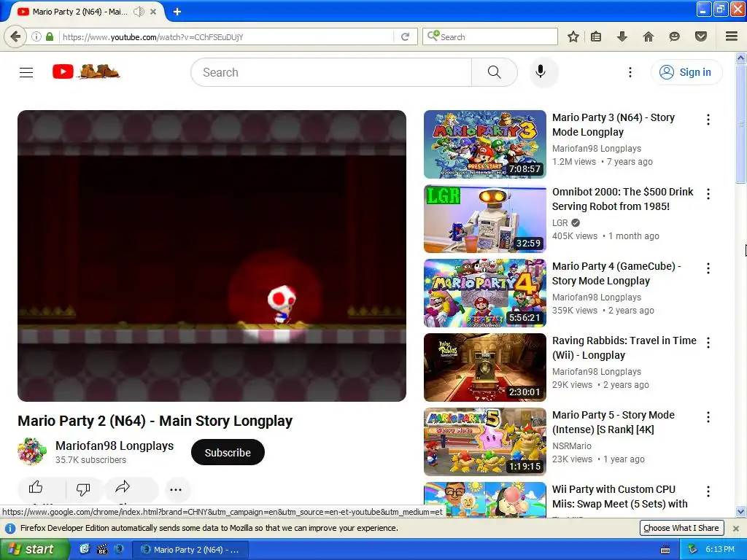The image size is (747, 560).
Task: Click the browser URL address bar
Action: [x=226, y=36]
